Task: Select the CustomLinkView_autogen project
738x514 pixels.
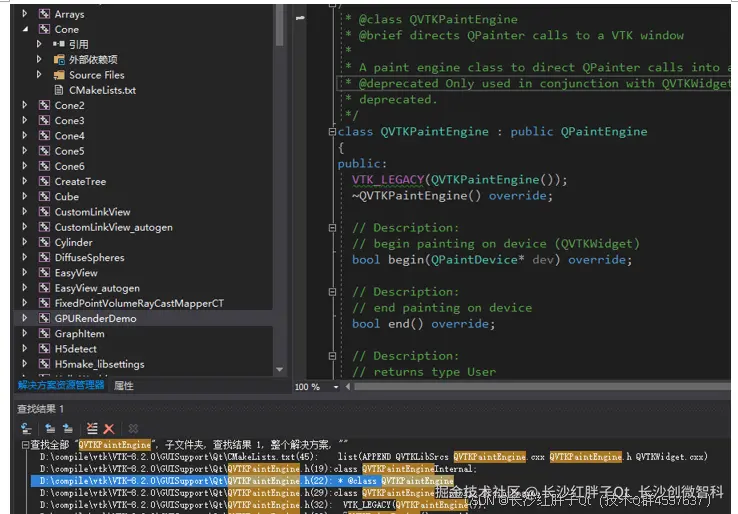Action: tap(113, 227)
